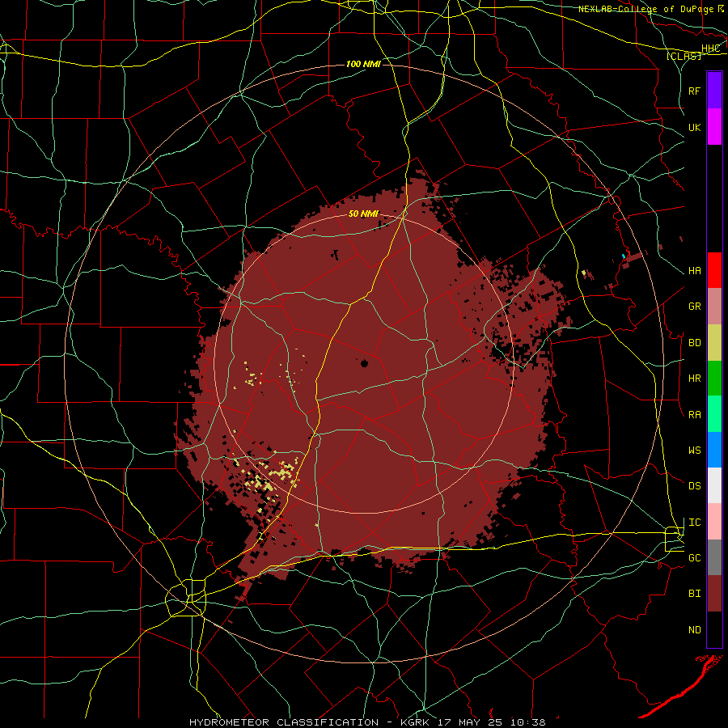Click the 100 NMI range ring label
Viewport: 728px width, 728px height.
(363, 64)
